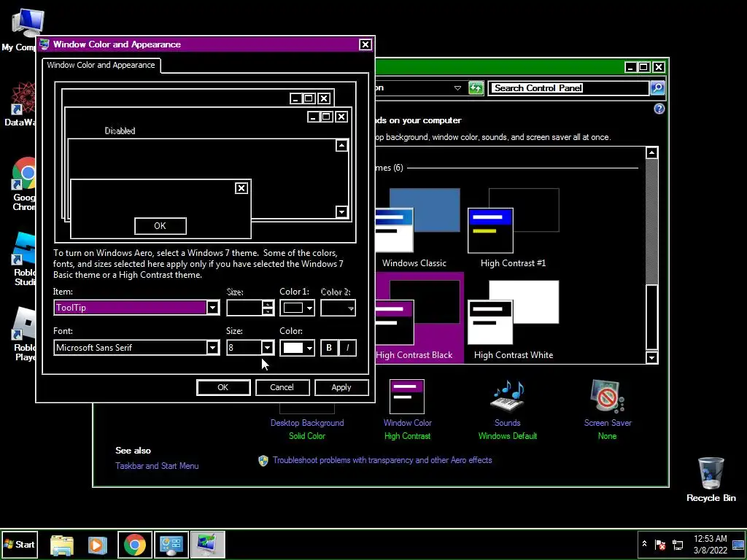Click the Apply button in the dialog

coord(341,387)
